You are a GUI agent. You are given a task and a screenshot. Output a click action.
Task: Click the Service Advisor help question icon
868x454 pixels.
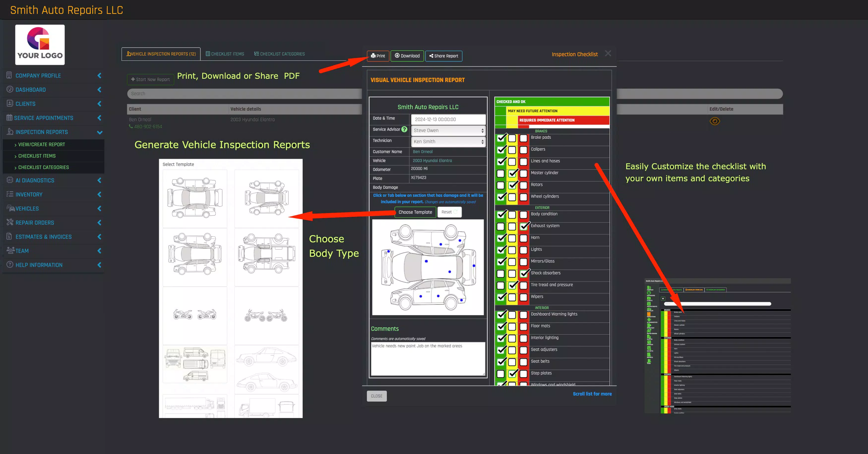click(404, 129)
